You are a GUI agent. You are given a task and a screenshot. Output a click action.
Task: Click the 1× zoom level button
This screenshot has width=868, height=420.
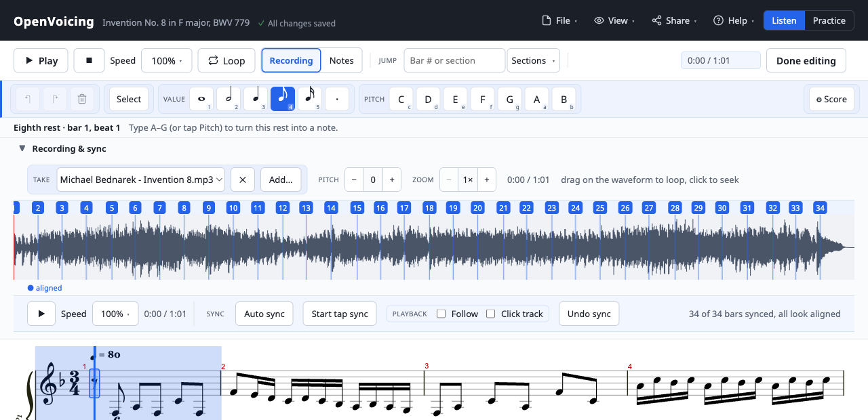coord(468,180)
